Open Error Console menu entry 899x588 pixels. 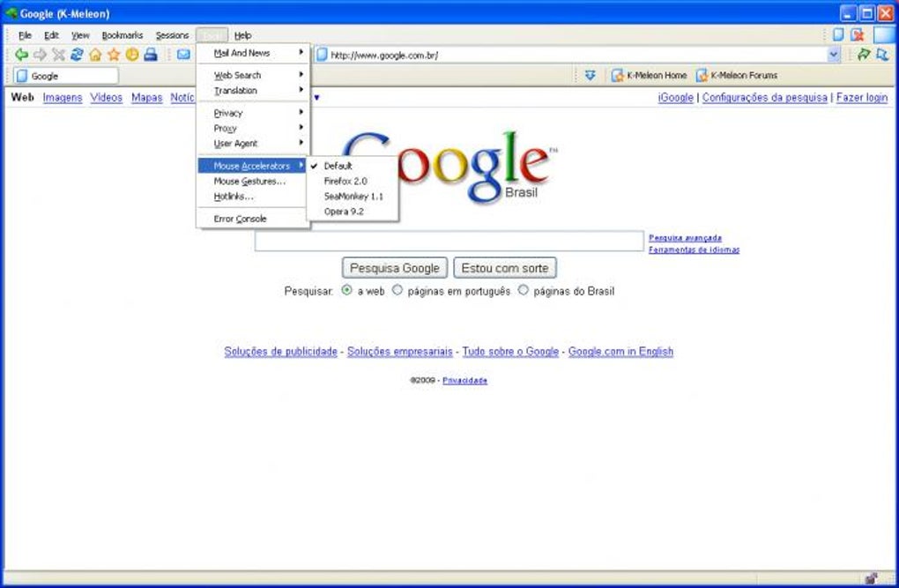click(253, 219)
